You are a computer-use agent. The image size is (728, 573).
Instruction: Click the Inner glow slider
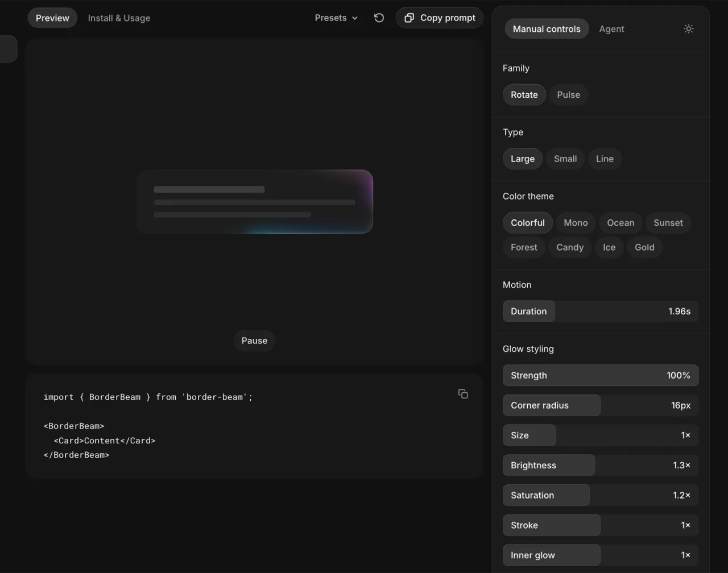[601, 555]
